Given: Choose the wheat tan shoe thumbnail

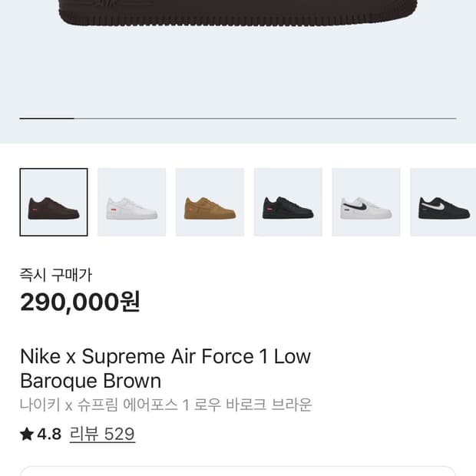Looking at the screenshot, I should (210, 203).
